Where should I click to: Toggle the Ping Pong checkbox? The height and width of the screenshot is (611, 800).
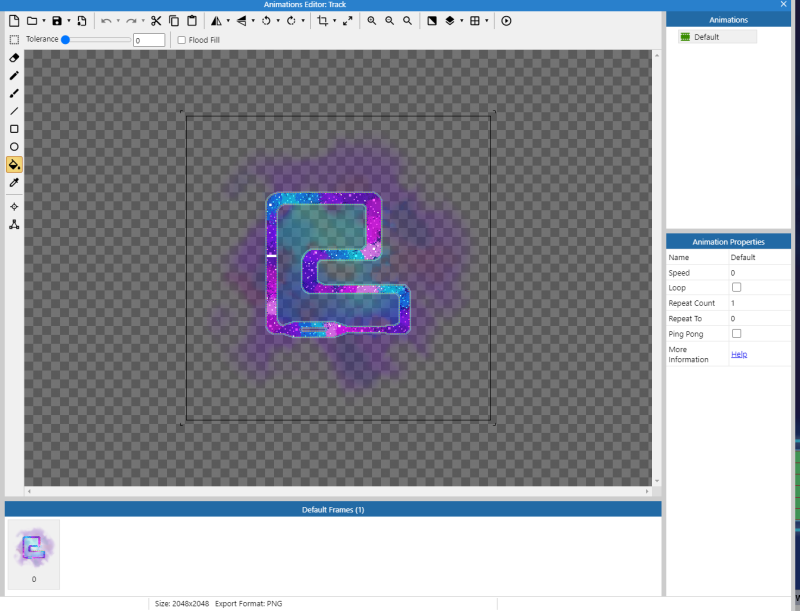pyautogui.click(x=736, y=334)
